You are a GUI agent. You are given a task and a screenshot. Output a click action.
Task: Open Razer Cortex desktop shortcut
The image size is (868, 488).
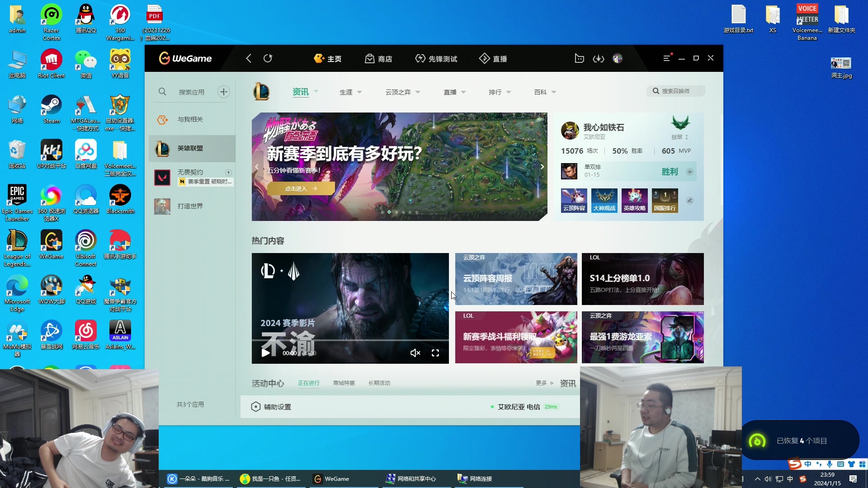tap(52, 22)
